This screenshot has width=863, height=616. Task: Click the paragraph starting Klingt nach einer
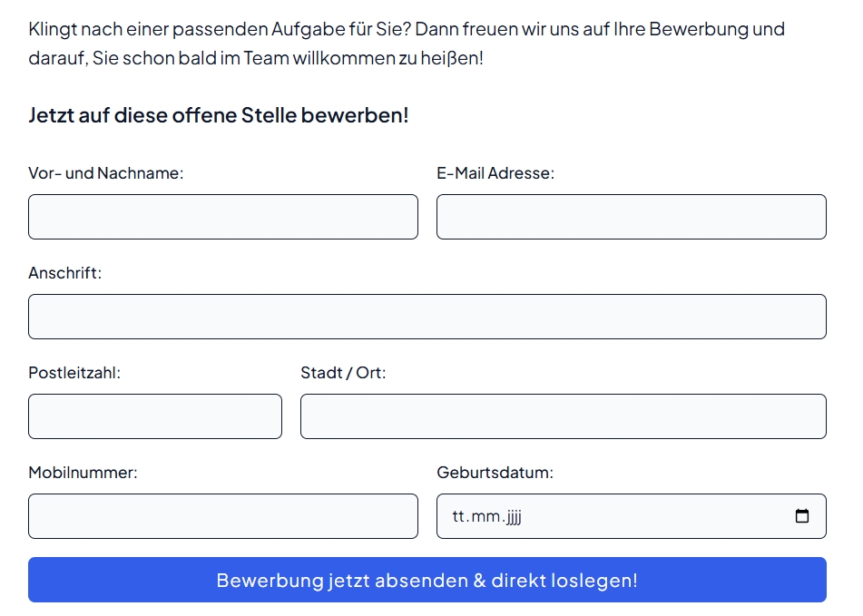click(x=407, y=43)
